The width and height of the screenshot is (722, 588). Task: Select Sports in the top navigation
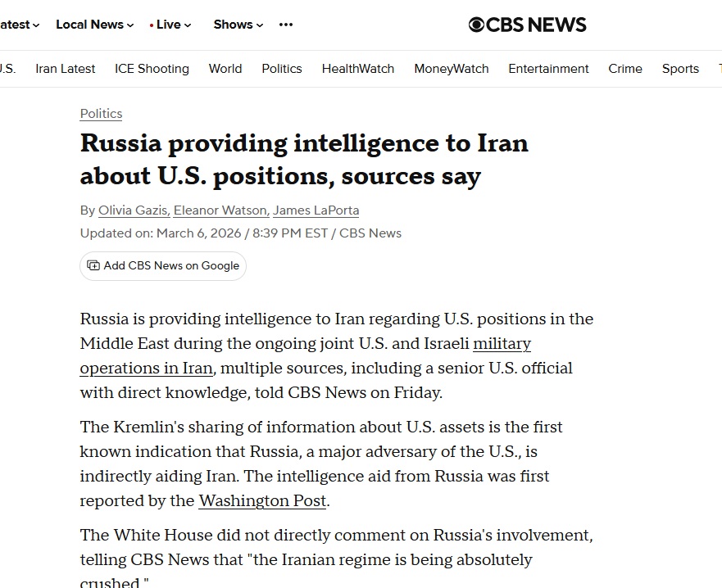tap(680, 69)
